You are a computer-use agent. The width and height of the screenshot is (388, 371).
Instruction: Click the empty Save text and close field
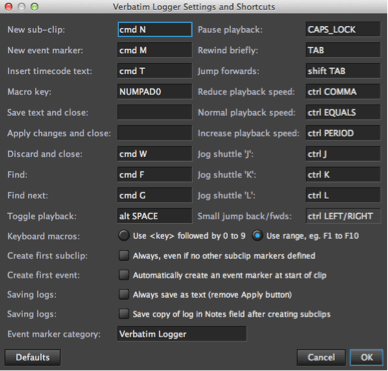[155, 112]
